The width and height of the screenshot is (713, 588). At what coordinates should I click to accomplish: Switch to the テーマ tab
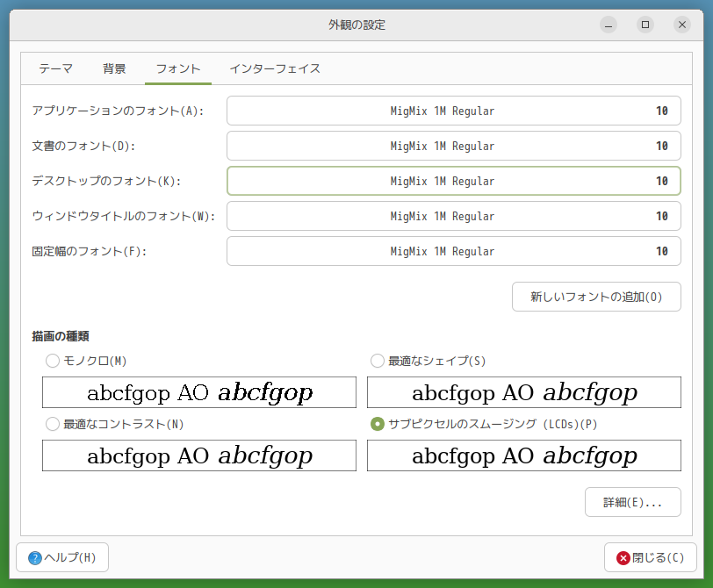(x=55, y=68)
